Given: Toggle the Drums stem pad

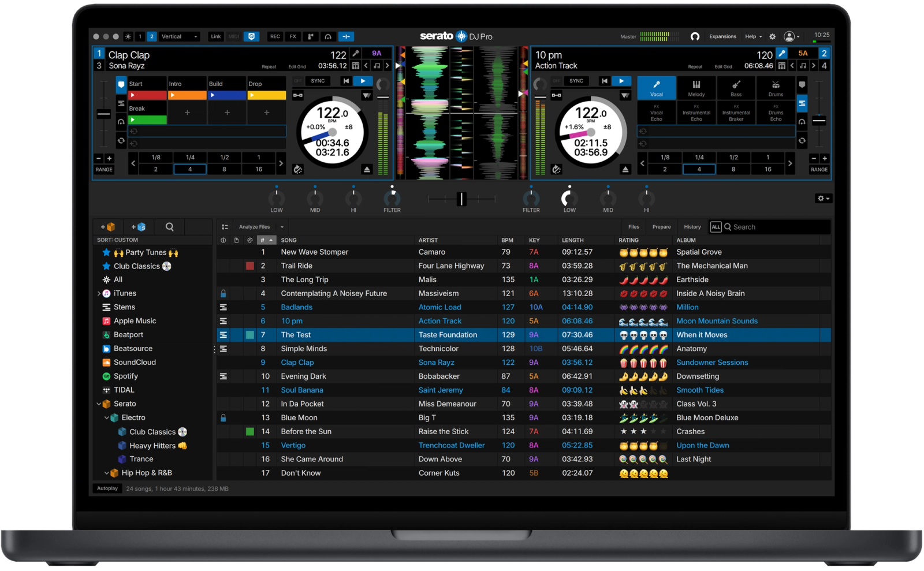Looking at the screenshot, I should tap(776, 88).
